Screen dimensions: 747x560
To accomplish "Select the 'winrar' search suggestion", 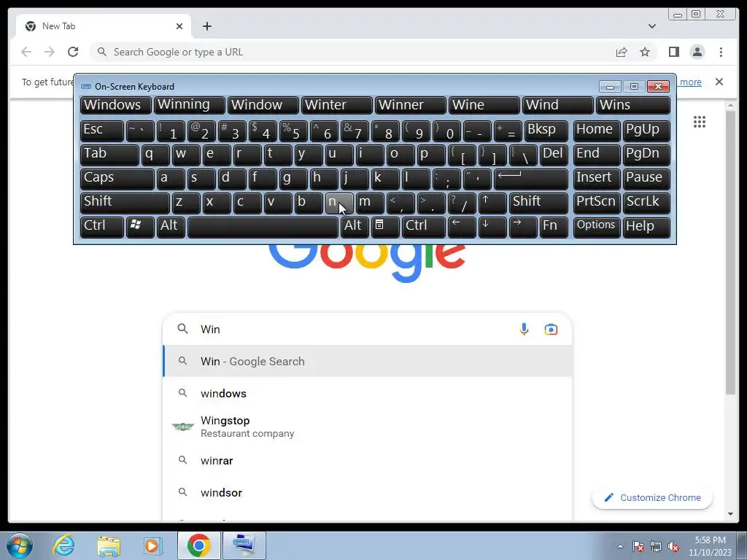I will (368, 461).
